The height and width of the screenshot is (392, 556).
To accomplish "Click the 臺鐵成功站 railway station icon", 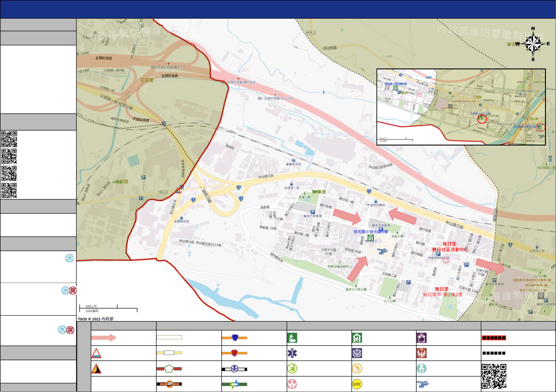I will (293, 161).
